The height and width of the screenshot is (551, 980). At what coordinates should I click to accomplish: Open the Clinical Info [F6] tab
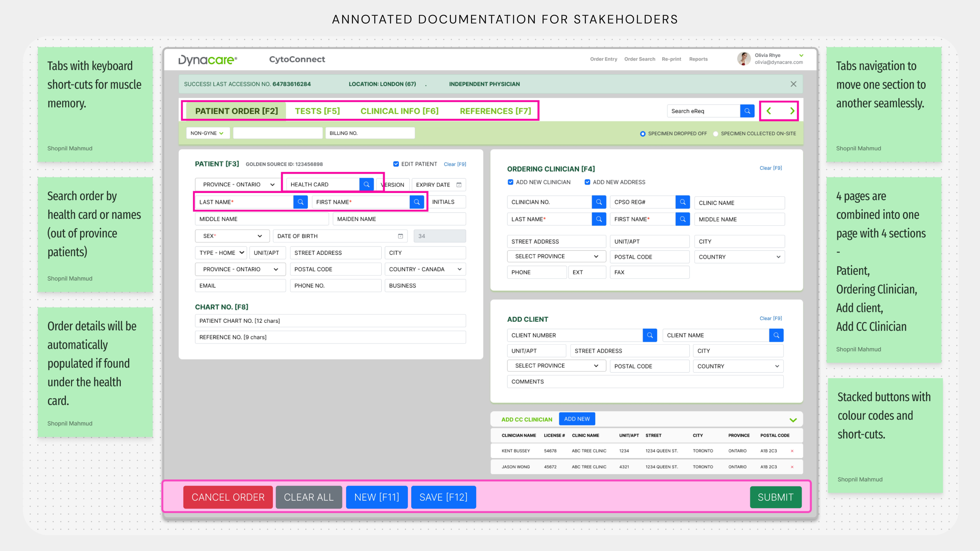click(x=399, y=111)
